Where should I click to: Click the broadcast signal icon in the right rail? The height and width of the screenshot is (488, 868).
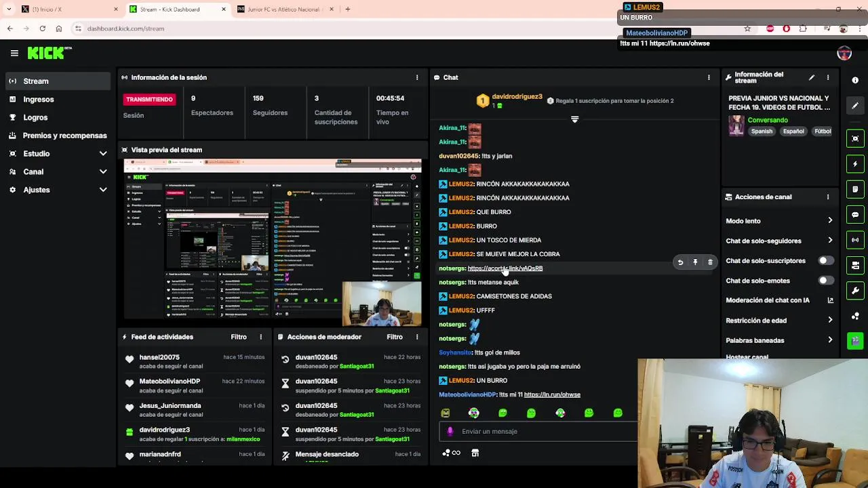[x=855, y=240]
